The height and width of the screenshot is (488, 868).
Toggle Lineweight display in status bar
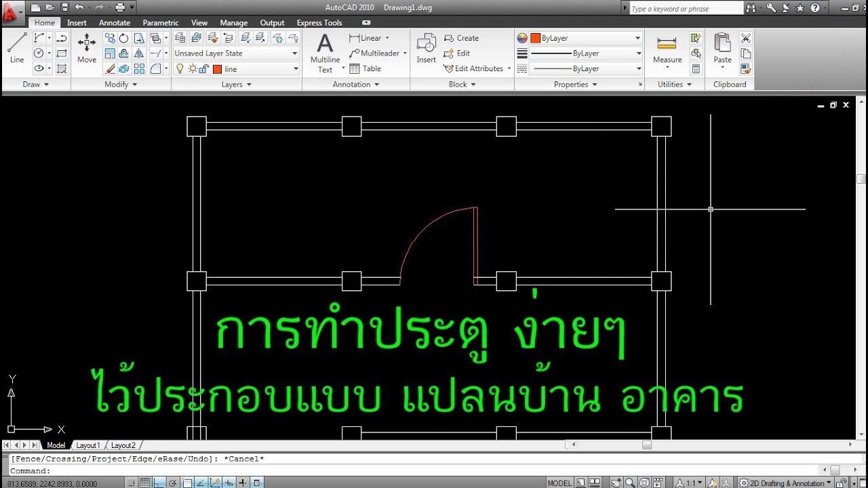243,483
